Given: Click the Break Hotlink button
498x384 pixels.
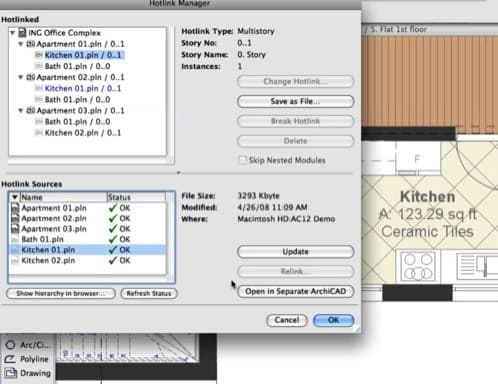Looking at the screenshot, I should (x=296, y=121).
